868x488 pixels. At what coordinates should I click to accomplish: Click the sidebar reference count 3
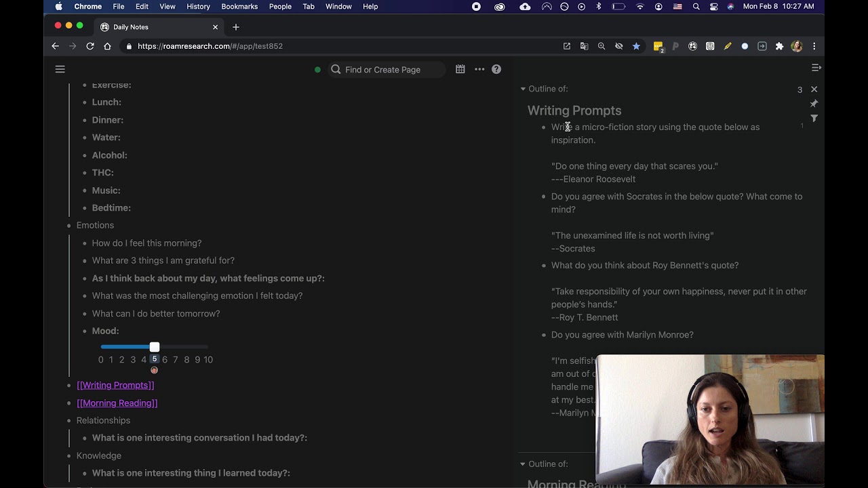point(800,89)
